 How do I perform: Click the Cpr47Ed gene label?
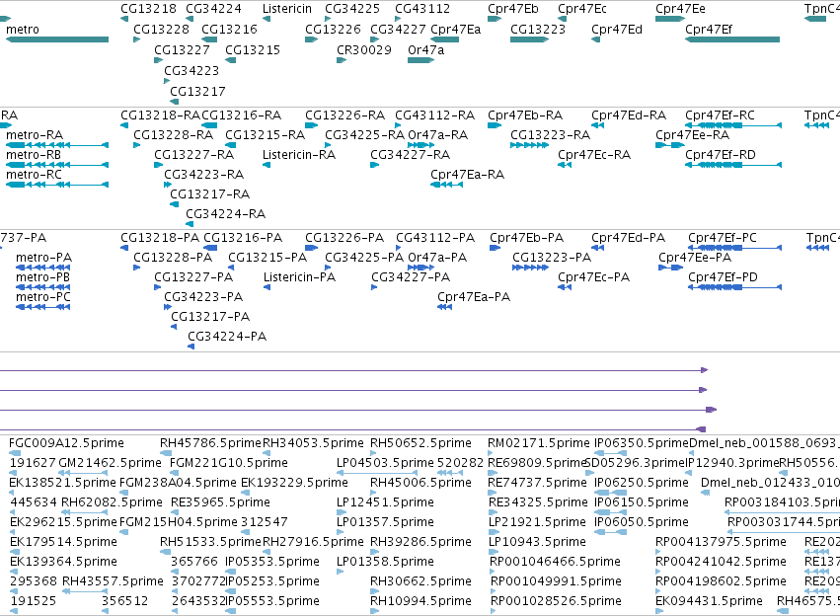617,30
